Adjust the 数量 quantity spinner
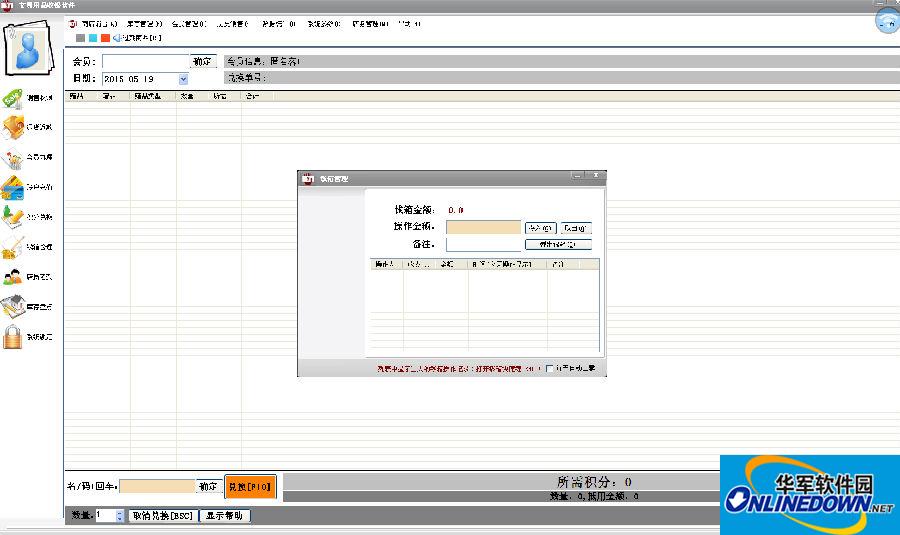Screen dimensions: 900x535 pyautogui.click(x=119, y=515)
